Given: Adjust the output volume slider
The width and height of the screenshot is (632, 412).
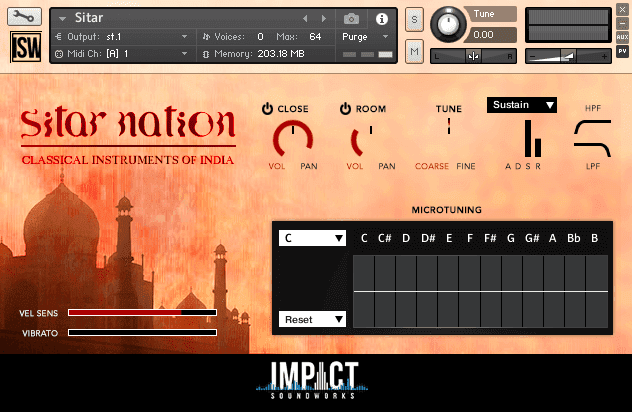Looking at the screenshot, I should (568, 56).
